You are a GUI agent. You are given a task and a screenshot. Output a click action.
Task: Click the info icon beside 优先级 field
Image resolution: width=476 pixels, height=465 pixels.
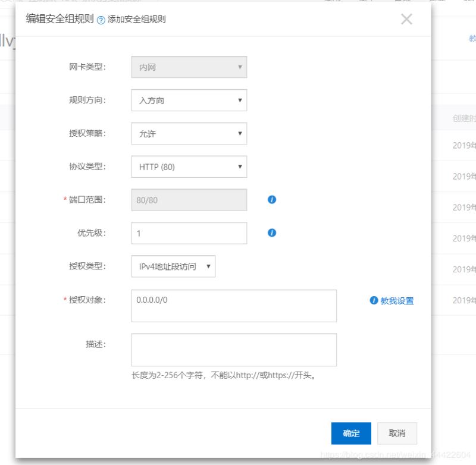pos(271,232)
